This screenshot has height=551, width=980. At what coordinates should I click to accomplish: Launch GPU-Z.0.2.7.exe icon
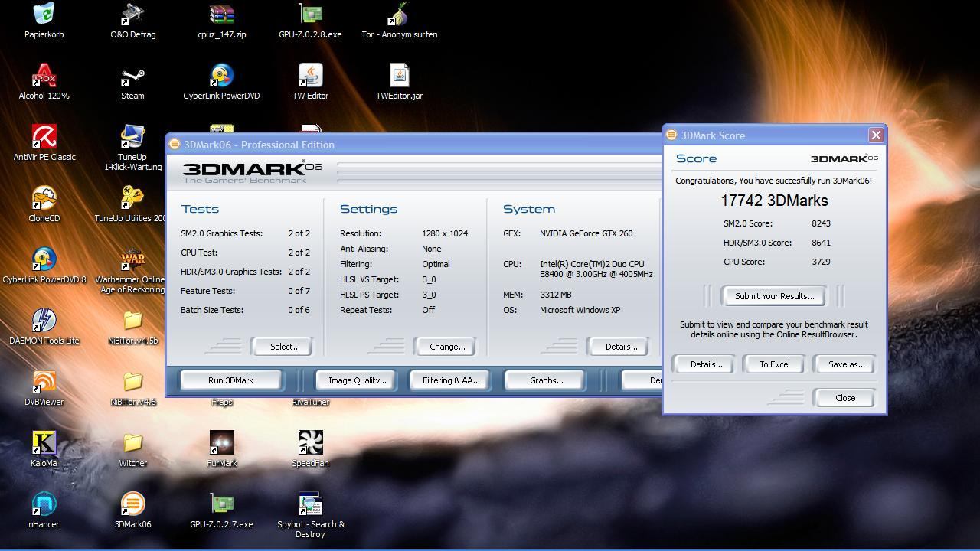[x=222, y=504]
